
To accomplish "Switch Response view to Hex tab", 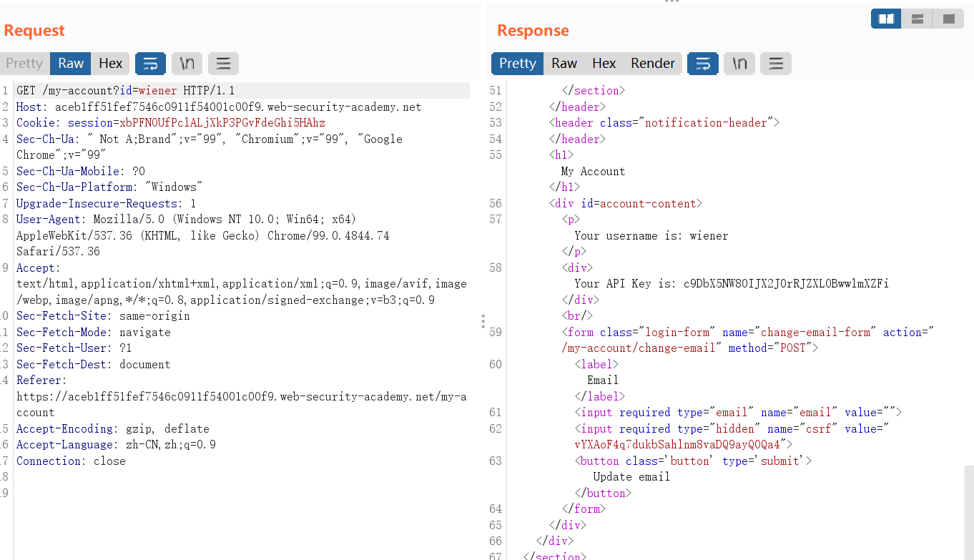I will coord(604,64).
